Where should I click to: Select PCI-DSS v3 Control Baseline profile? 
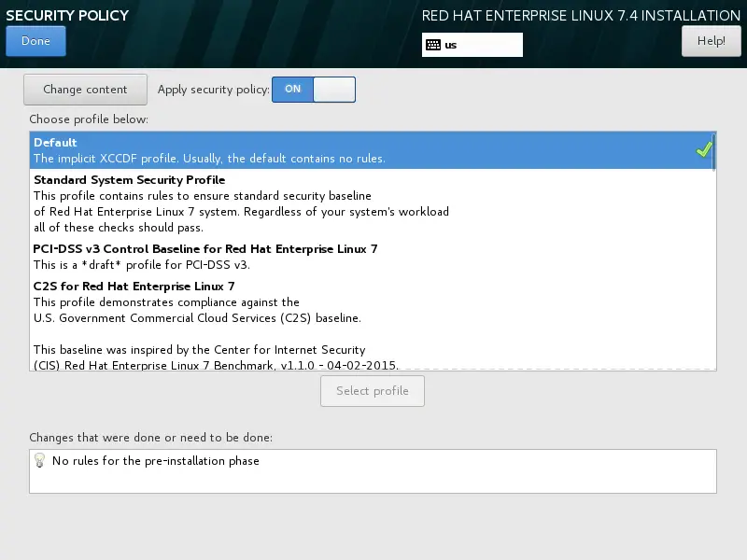click(x=371, y=257)
